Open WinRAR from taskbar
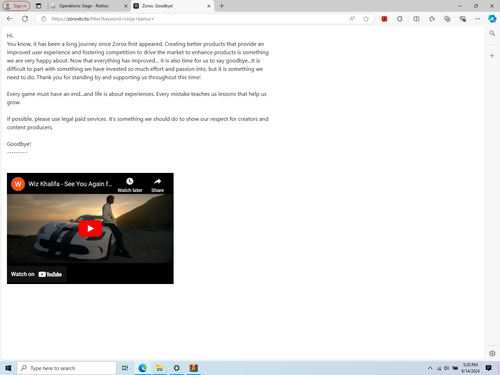 coord(194,368)
